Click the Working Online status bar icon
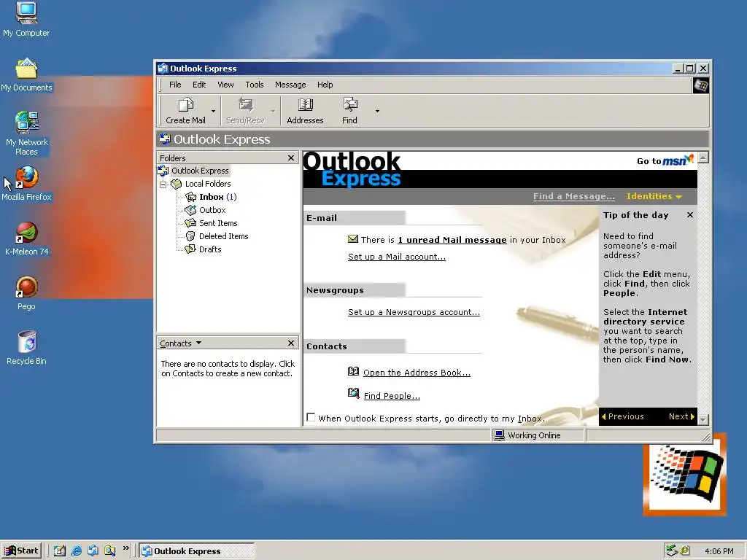747x560 pixels. [x=499, y=435]
